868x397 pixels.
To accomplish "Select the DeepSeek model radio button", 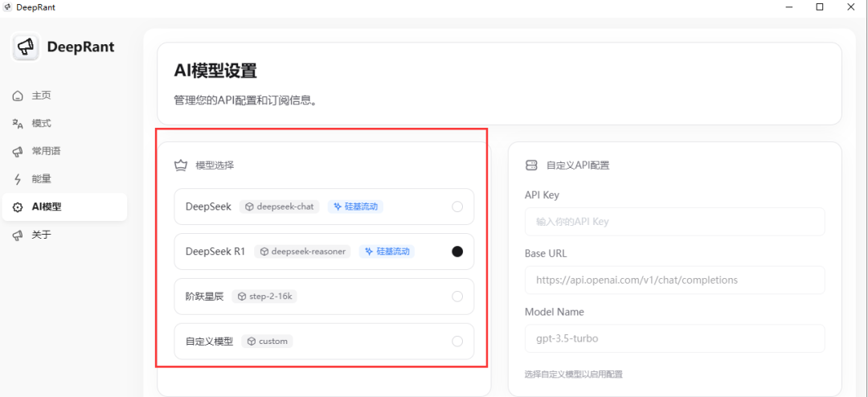I will [x=457, y=207].
